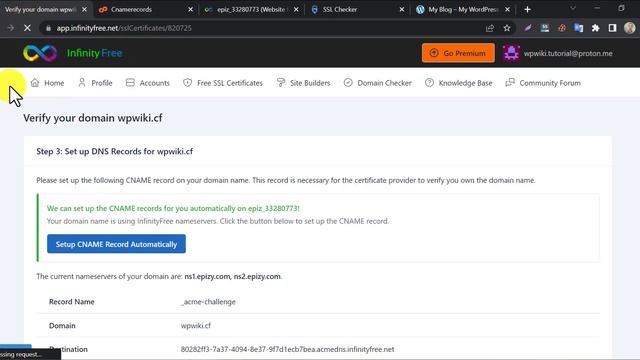Open the Home navigation item

pyautogui.click(x=47, y=83)
